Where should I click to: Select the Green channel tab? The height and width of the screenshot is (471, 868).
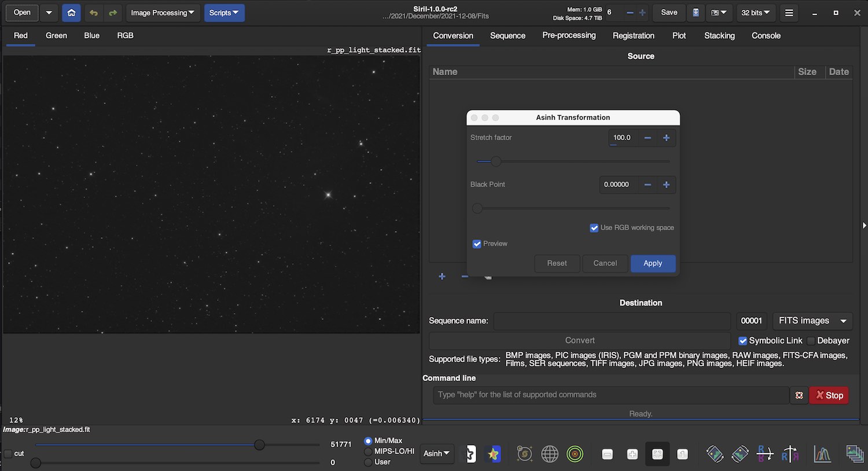56,36
